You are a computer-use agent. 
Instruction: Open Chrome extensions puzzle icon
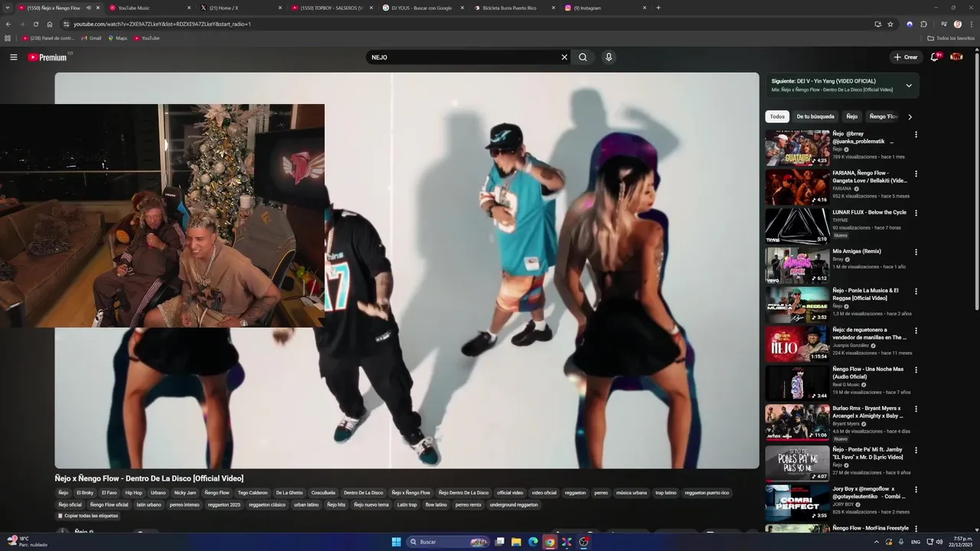923,24
